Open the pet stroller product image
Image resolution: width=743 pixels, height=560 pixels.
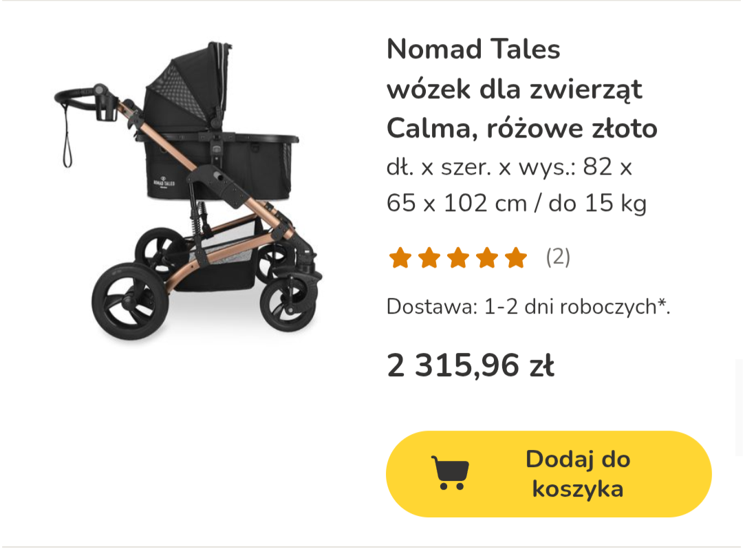pos(189,191)
